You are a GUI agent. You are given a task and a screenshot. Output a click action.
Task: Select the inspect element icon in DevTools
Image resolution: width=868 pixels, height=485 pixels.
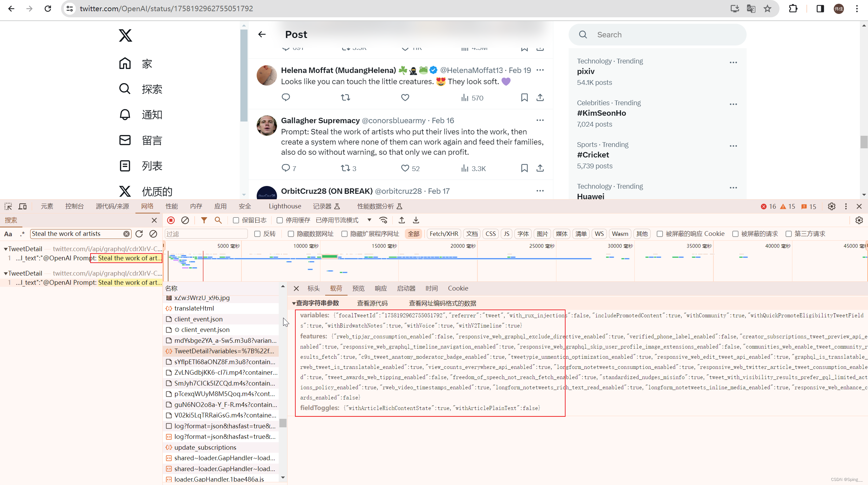point(8,206)
